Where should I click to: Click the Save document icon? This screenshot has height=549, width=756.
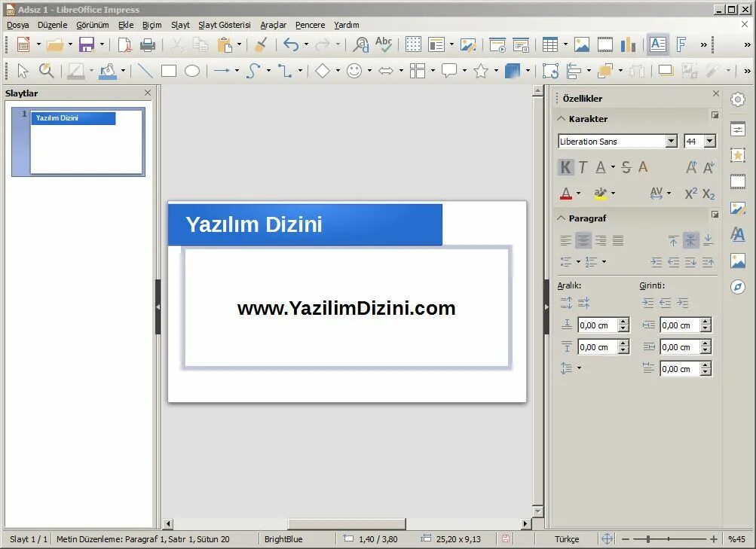87,44
